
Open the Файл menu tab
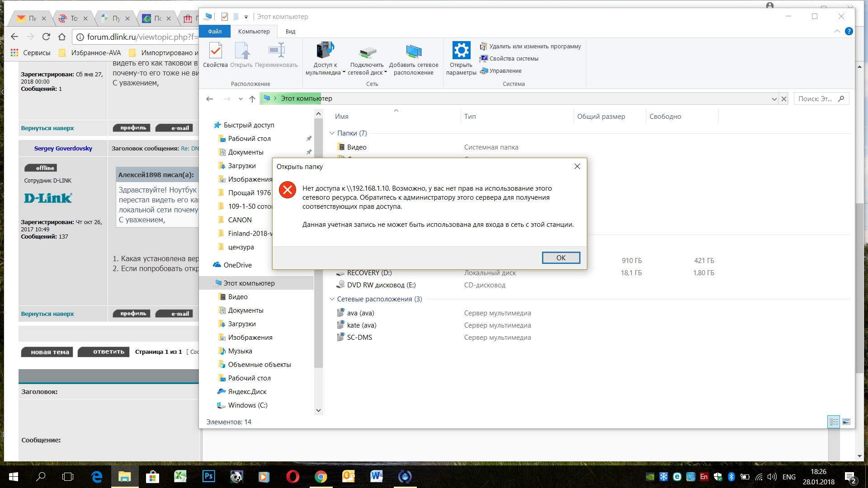[x=215, y=31]
